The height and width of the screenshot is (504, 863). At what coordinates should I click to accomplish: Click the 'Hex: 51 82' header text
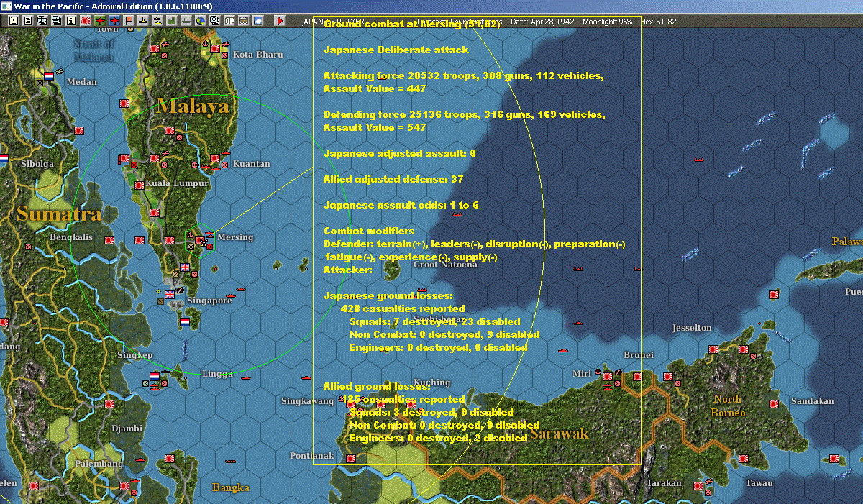[657, 22]
